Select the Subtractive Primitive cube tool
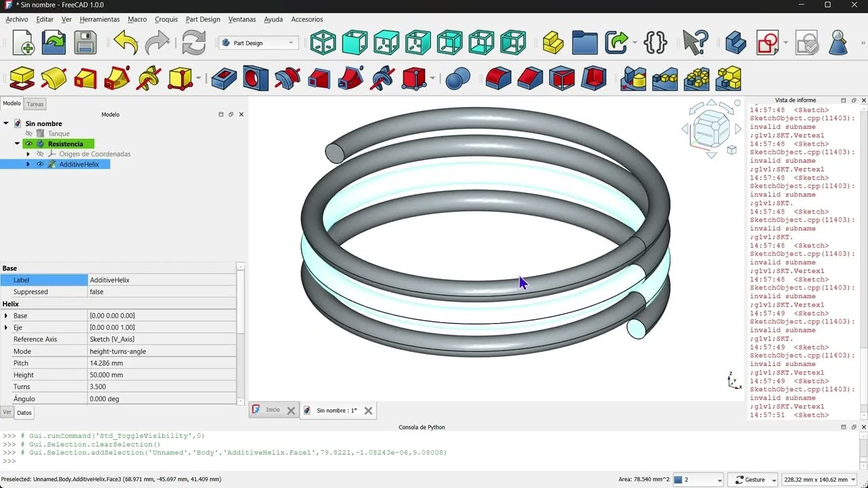Viewport: 868px width, 488px height. 414,79
